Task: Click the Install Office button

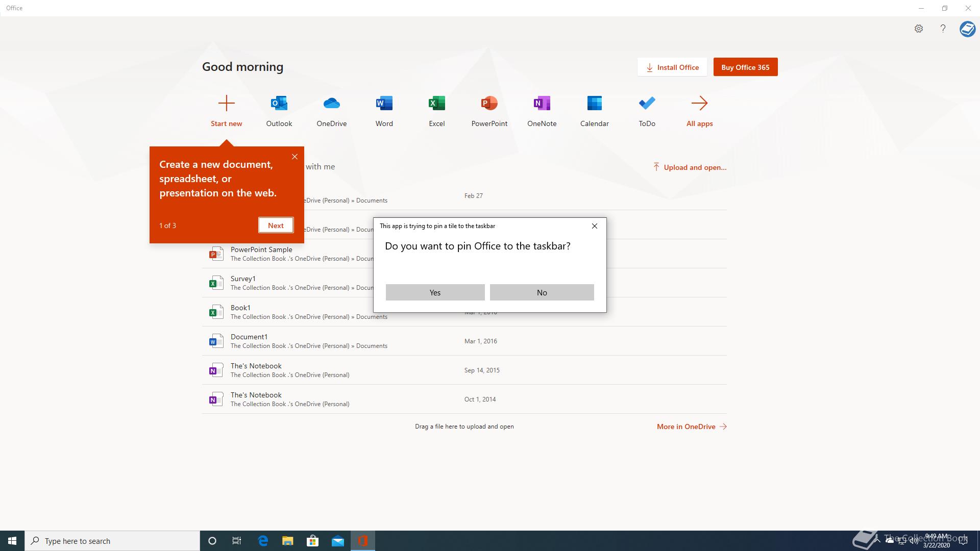Action: tap(672, 67)
